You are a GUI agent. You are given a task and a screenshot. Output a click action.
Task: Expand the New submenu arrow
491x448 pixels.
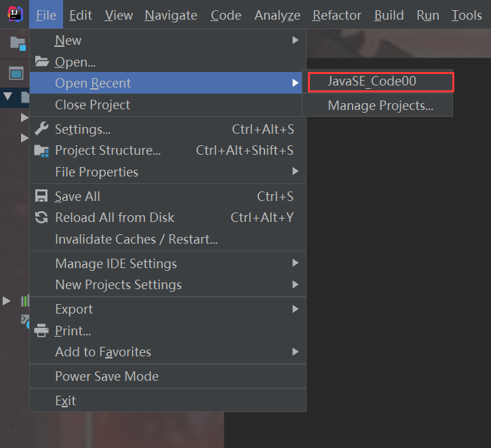pos(295,41)
